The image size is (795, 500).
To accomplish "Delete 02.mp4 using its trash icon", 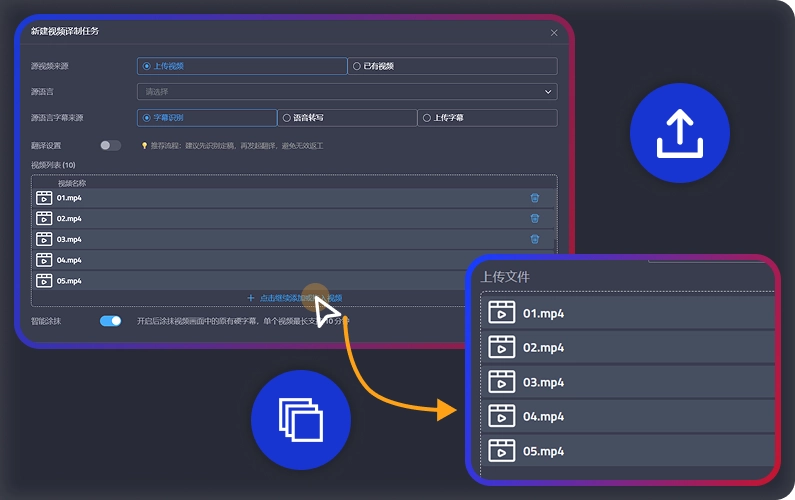I will click(534, 218).
